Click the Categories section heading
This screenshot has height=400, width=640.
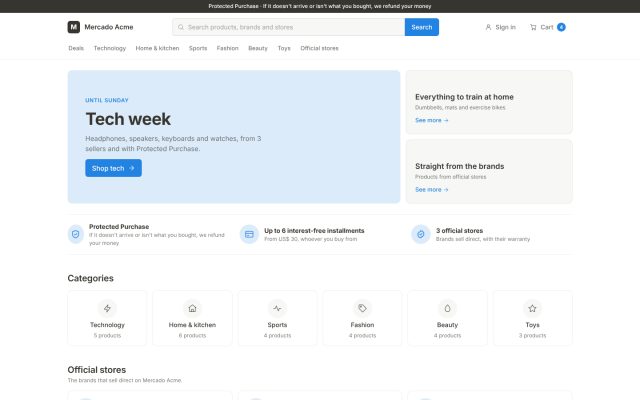tap(91, 278)
